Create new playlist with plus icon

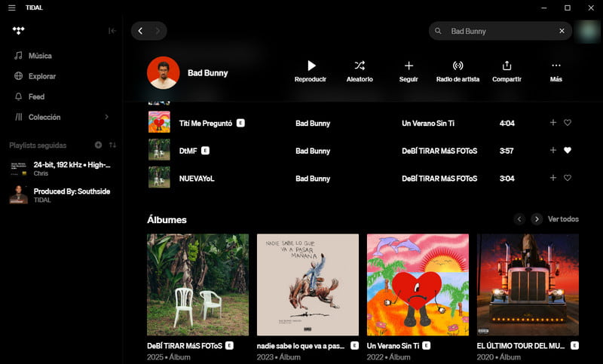[x=99, y=145]
